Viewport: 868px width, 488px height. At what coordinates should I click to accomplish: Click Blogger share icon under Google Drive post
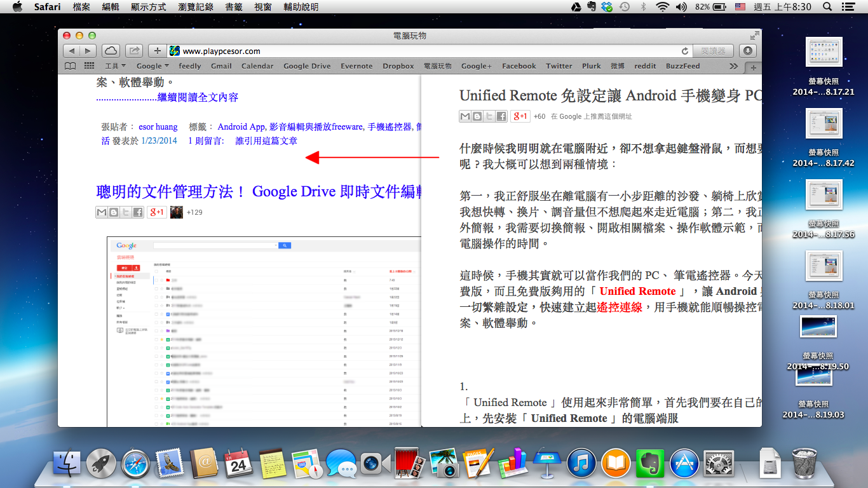(114, 212)
